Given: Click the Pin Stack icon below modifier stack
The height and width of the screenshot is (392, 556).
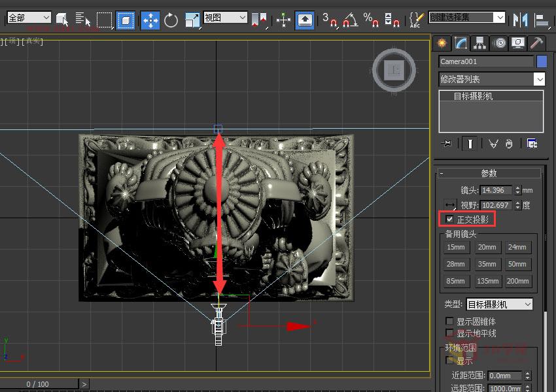Looking at the screenshot, I should coord(448,143).
